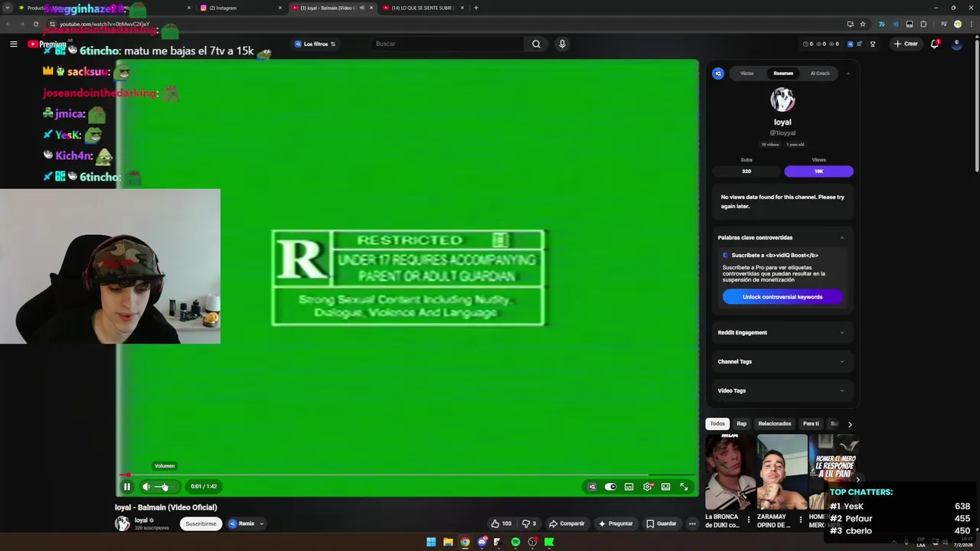Click the Preguntar button
980x551 pixels.
tap(616, 523)
